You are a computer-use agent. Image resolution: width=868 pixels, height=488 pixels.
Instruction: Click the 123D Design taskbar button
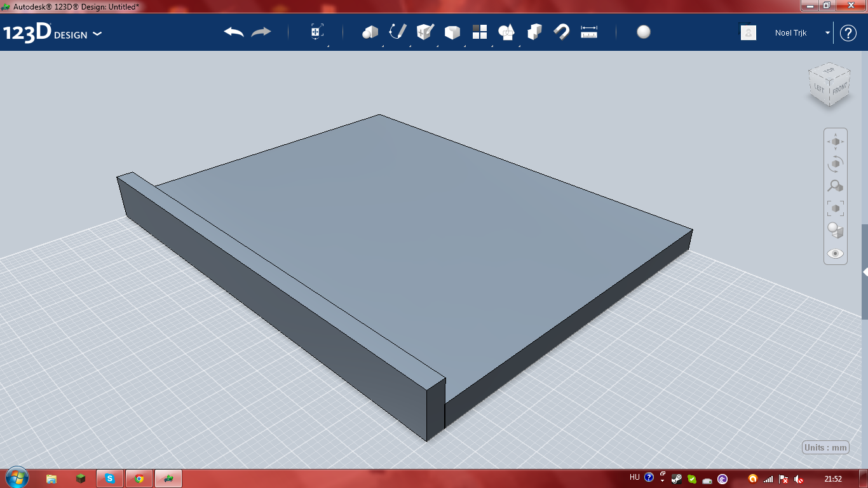click(168, 478)
